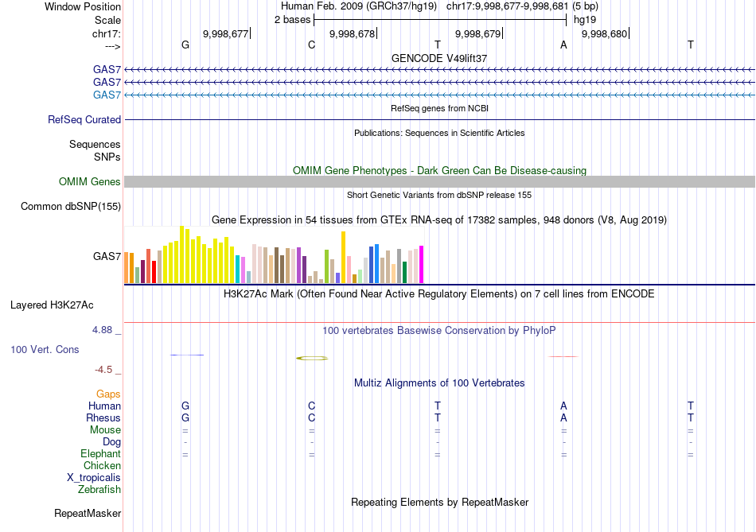
Task: Click the hg19 label right of scale bar
Action: (x=585, y=20)
